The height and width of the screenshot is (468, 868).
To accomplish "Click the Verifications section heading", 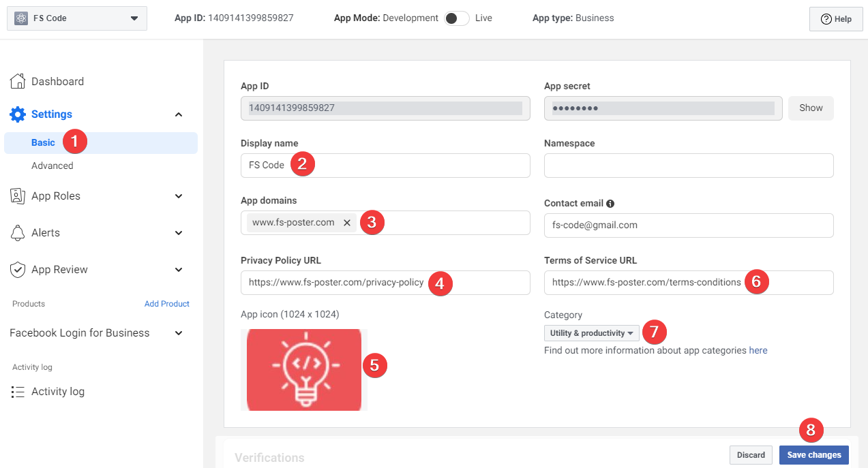I will pos(269,458).
